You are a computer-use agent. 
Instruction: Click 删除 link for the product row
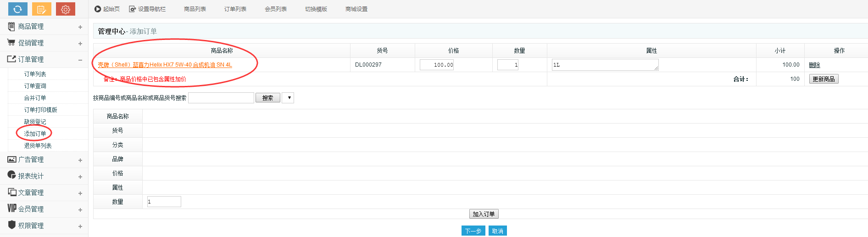click(814, 65)
